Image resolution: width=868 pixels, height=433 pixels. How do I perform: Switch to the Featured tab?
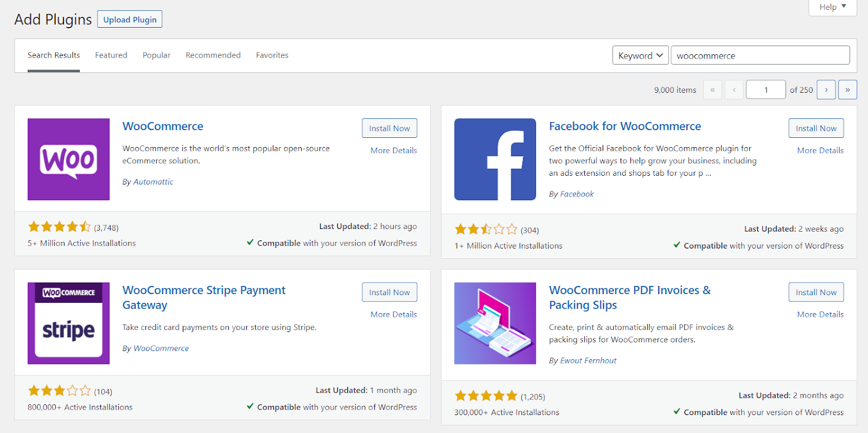pos(111,55)
